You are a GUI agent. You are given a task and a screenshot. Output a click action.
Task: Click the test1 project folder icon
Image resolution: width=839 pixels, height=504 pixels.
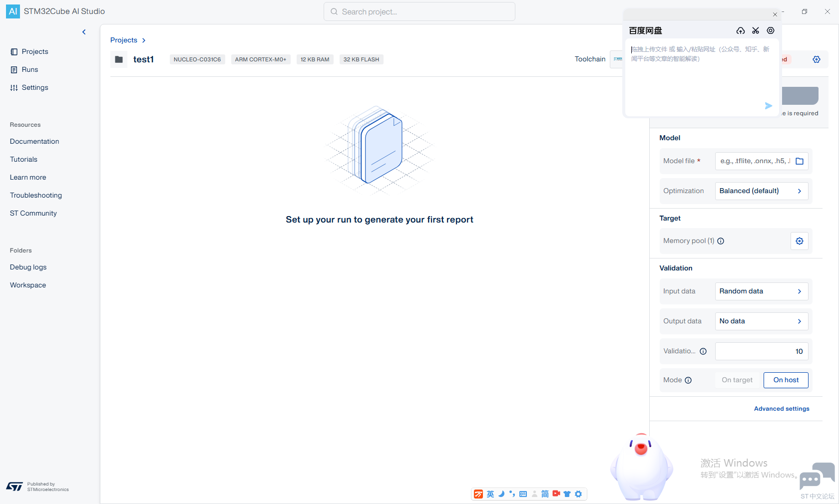click(x=119, y=59)
